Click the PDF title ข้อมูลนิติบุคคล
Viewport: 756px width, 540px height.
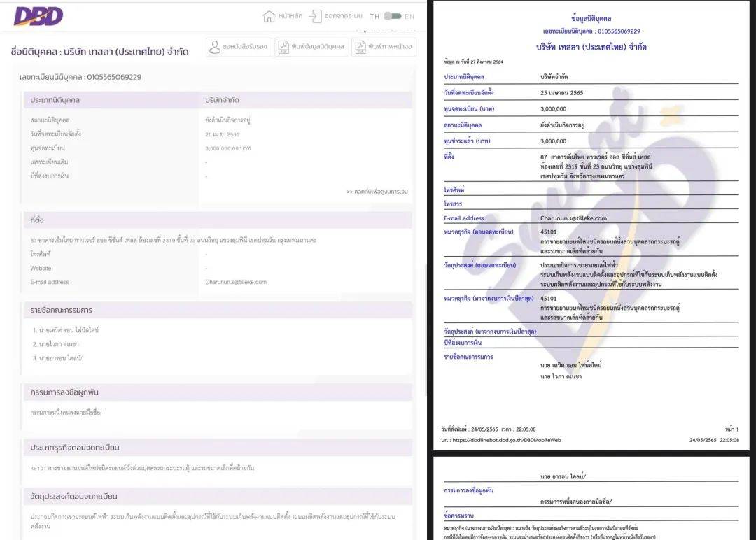[591, 18]
